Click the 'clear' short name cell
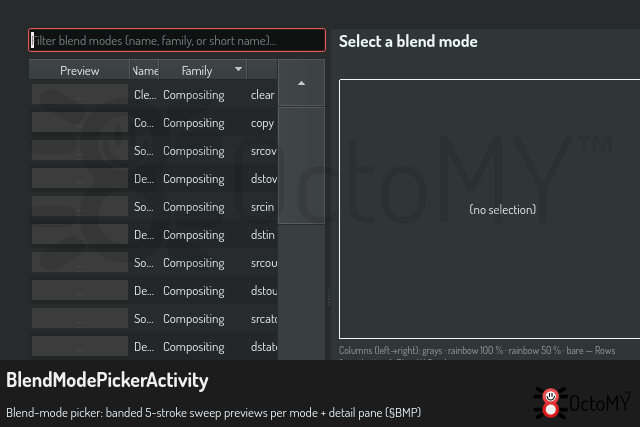 (x=262, y=95)
